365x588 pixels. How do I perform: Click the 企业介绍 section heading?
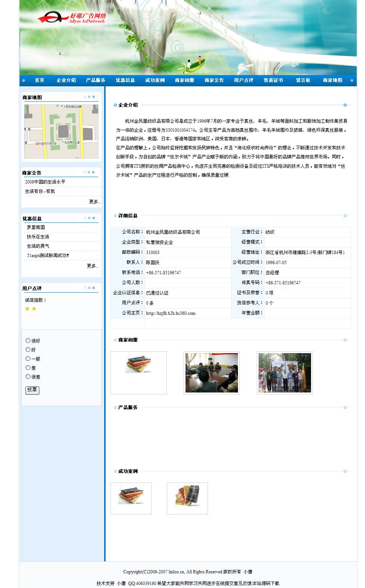pos(128,105)
